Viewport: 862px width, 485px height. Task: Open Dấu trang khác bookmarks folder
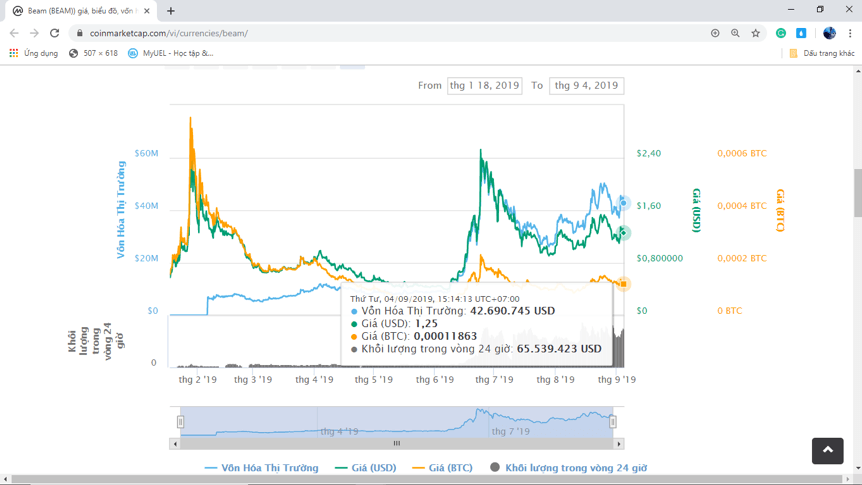(822, 53)
